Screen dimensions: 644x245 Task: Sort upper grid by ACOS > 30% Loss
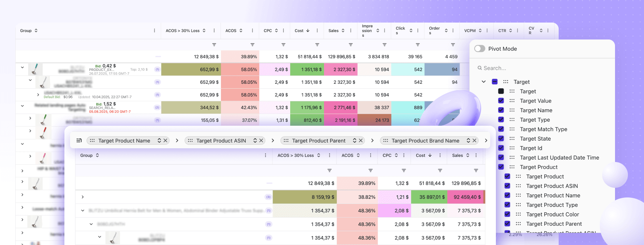point(204,31)
